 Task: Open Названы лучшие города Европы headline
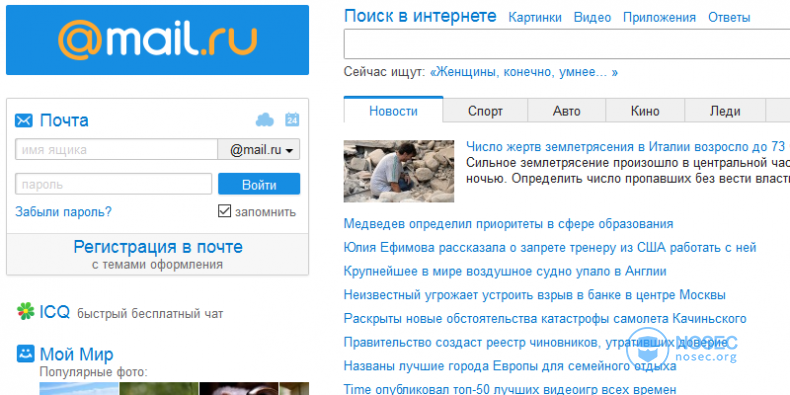tap(510, 366)
